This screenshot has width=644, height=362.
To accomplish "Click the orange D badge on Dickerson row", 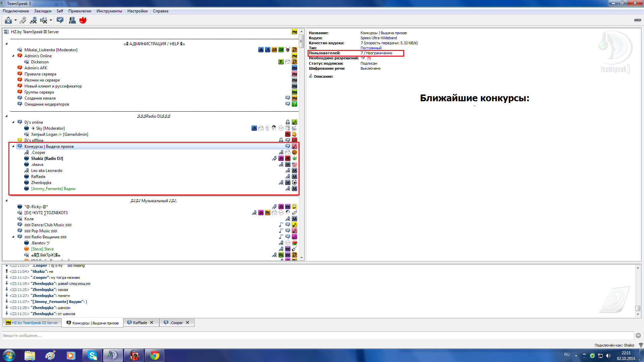I will [x=294, y=62].
